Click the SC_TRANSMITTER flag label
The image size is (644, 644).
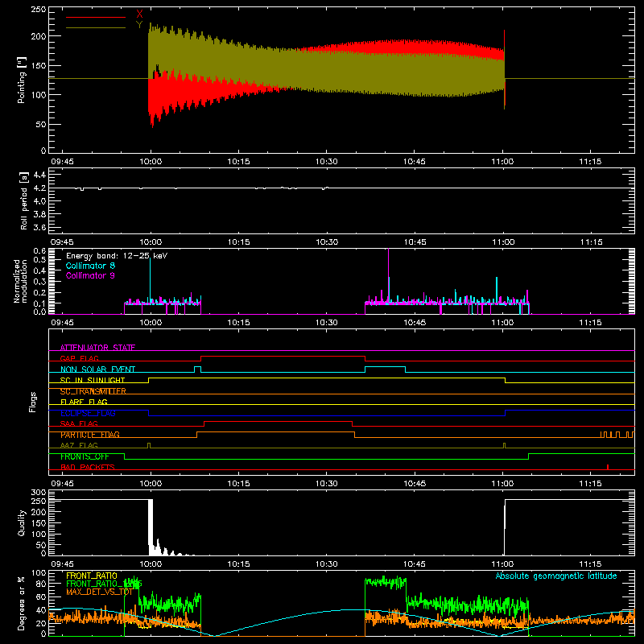pyautogui.click(x=93, y=391)
